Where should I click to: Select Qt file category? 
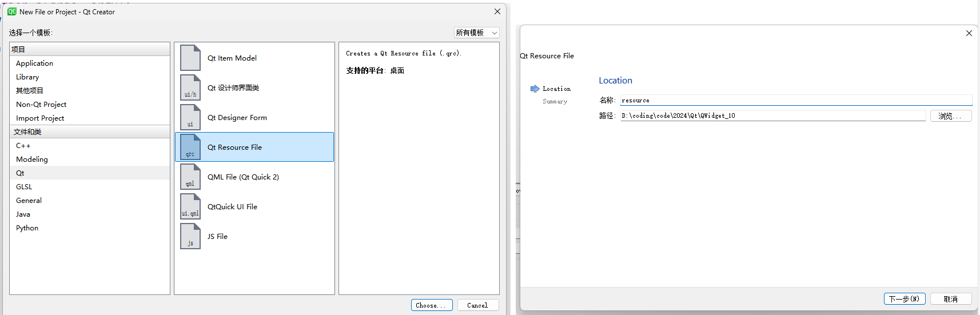click(x=90, y=173)
